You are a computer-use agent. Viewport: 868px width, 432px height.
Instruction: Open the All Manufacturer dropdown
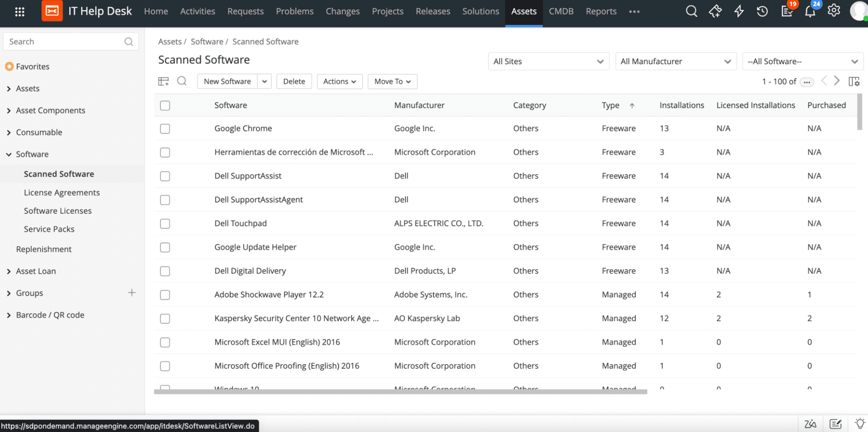[675, 61]
